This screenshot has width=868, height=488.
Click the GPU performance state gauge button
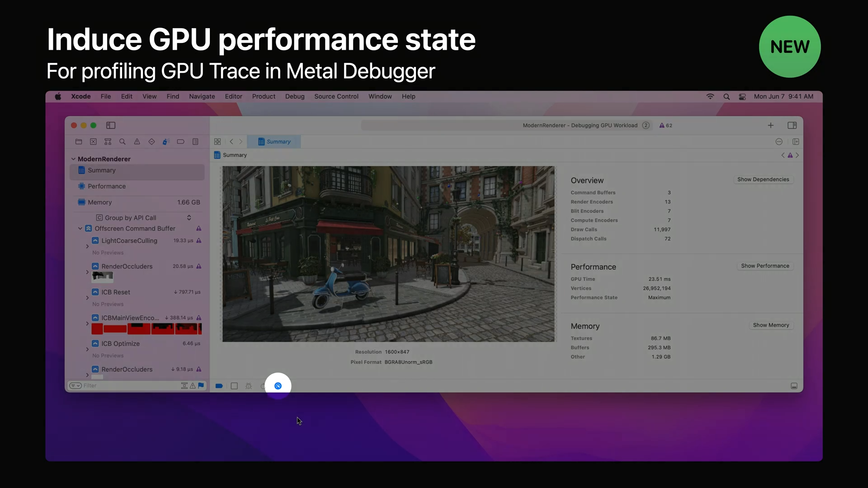pos(278,386)
